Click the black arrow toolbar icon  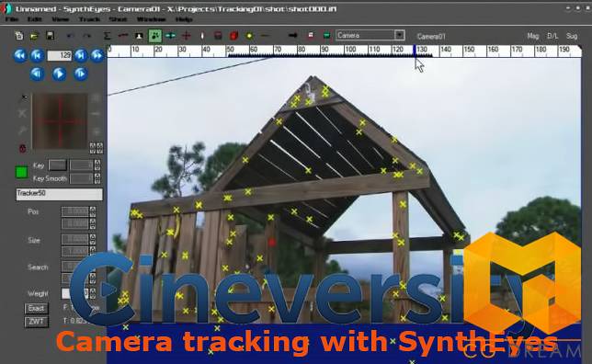point(292,36)
